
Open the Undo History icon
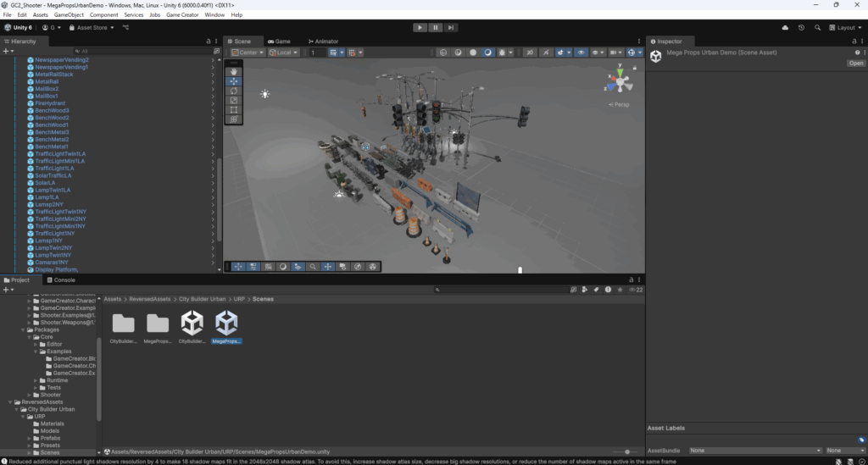(801, 27)
